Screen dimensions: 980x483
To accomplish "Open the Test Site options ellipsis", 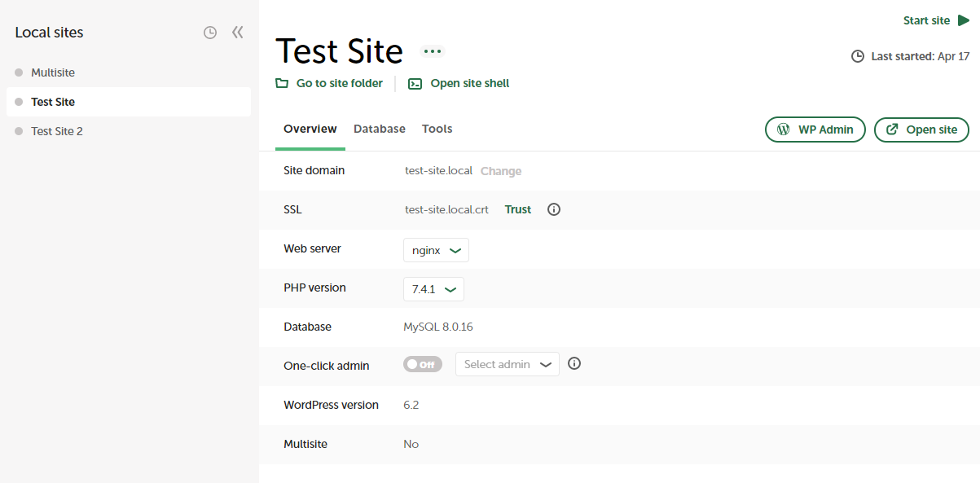I will 433,51.
